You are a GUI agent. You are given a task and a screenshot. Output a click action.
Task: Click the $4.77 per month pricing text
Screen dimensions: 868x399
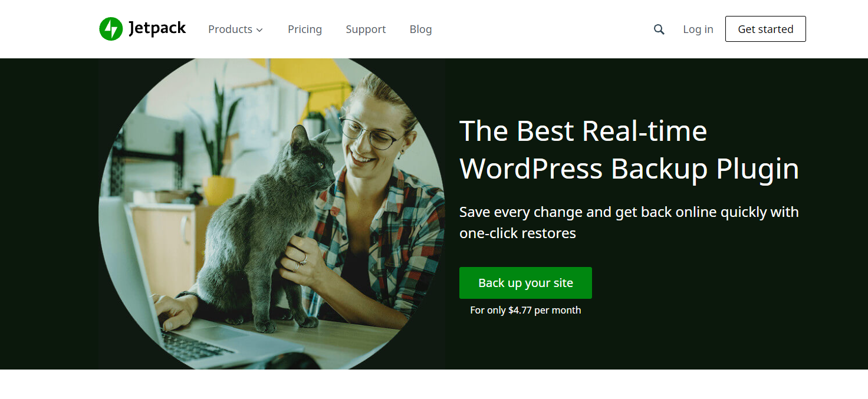(525, 309)
